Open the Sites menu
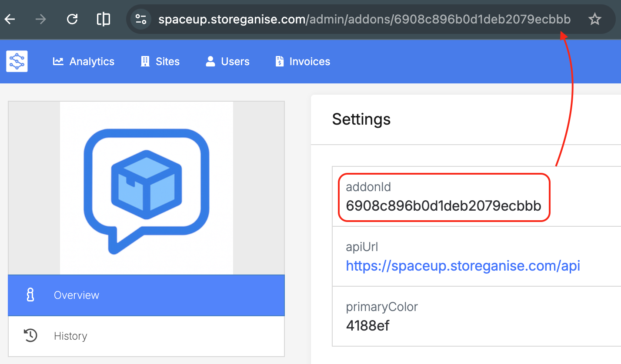Viewport: 621px width, 364px height. 160,61
